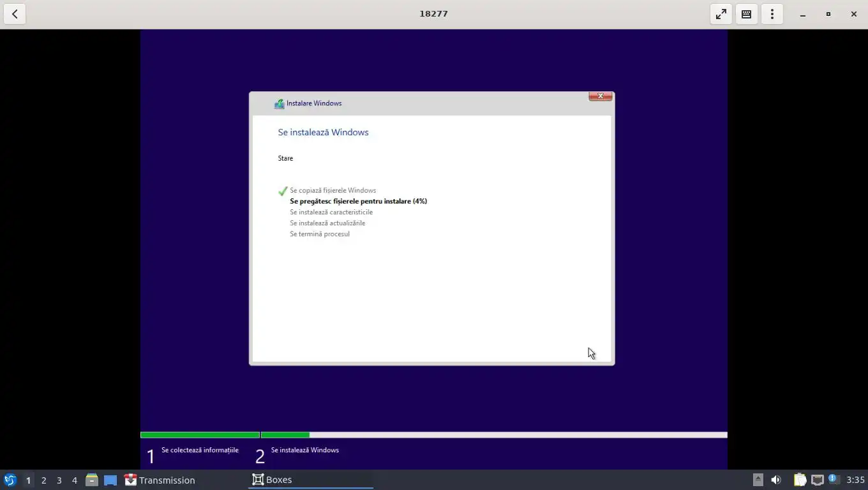Switch to workspace 2
Image resolution: width=868 pixels, height=490 pixels.
[43, 480]
